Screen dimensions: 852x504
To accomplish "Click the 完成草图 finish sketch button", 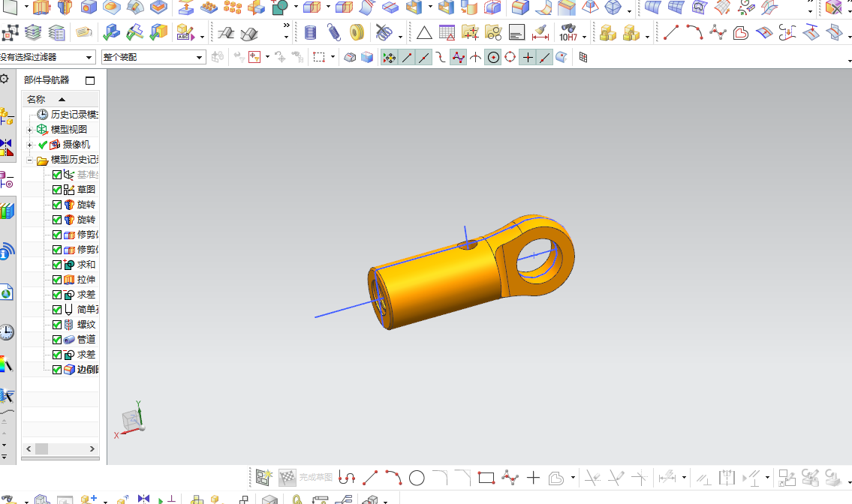I will tap(306, 478).
